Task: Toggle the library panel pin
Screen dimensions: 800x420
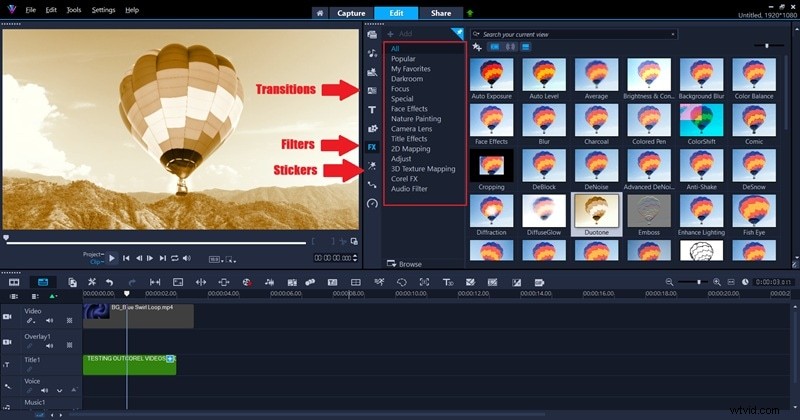Action: 457,33
